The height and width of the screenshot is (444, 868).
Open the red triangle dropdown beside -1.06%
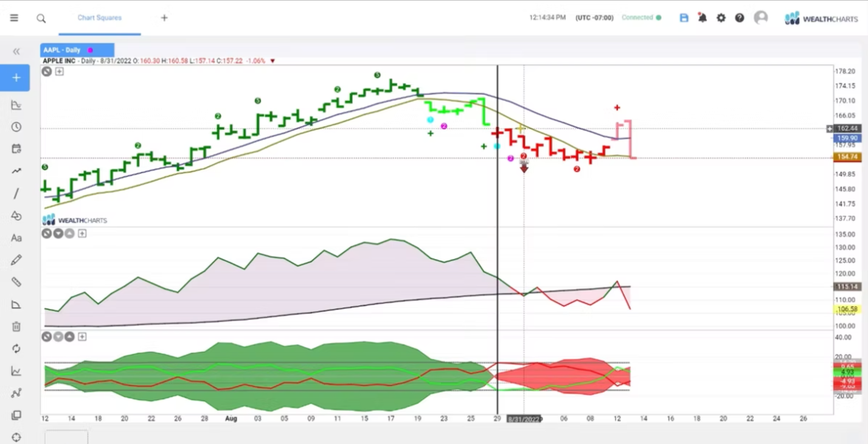point(272,61)
